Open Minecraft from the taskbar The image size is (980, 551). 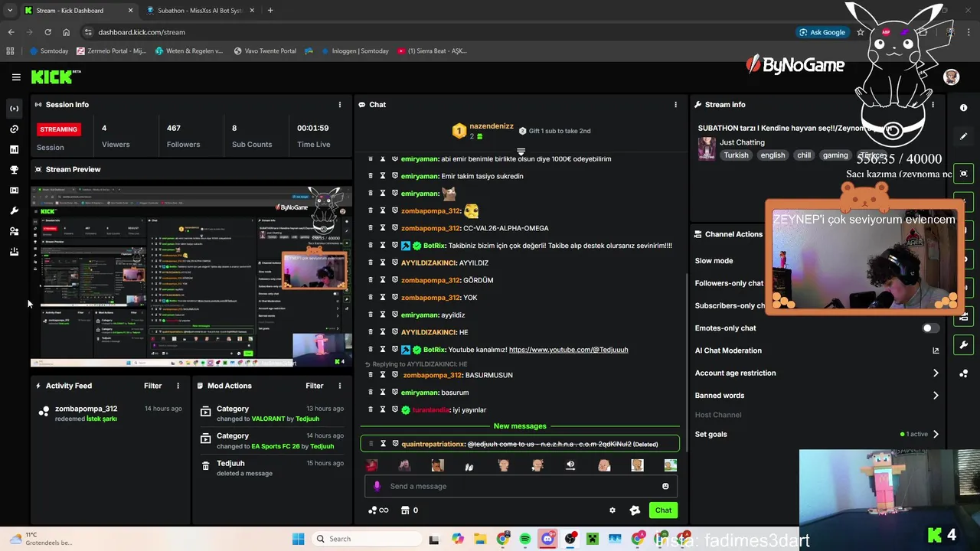(592, 539)
